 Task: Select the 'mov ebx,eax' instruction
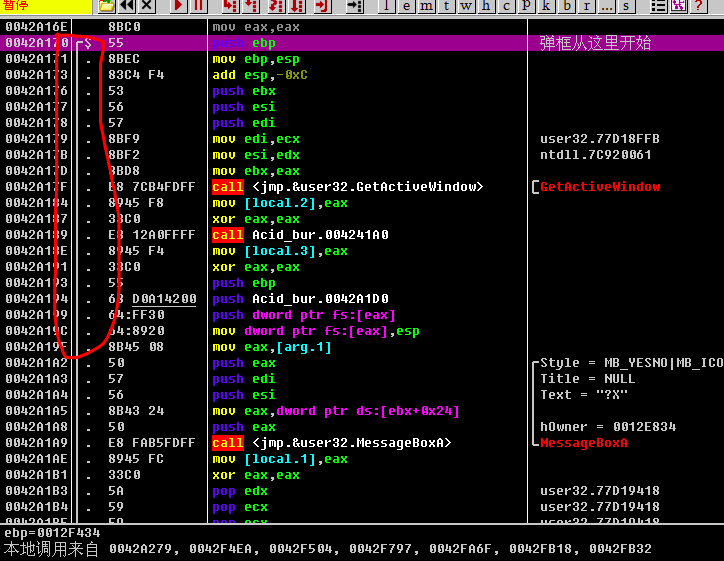(x=256, y=171)
